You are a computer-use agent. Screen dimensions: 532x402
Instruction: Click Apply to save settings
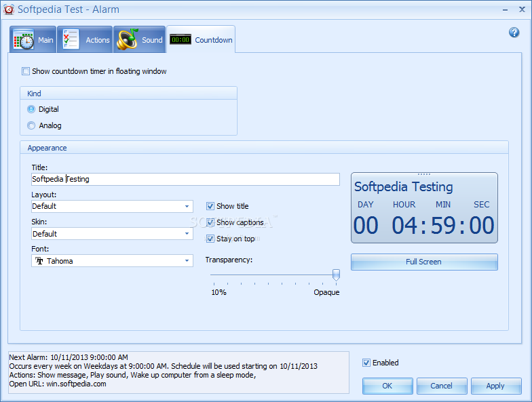point(495,386)
